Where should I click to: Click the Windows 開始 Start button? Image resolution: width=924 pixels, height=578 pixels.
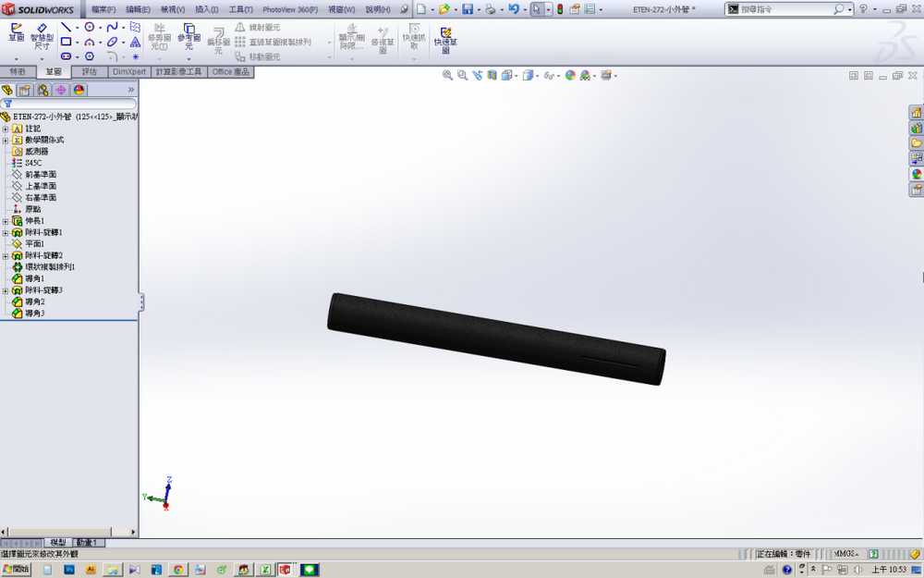click(x=17, y=570)
